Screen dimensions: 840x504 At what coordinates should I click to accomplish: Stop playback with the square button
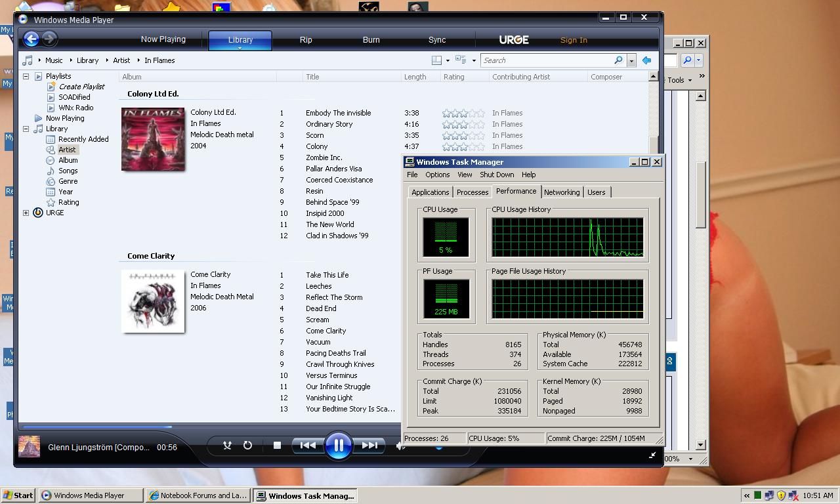point(277,445)
